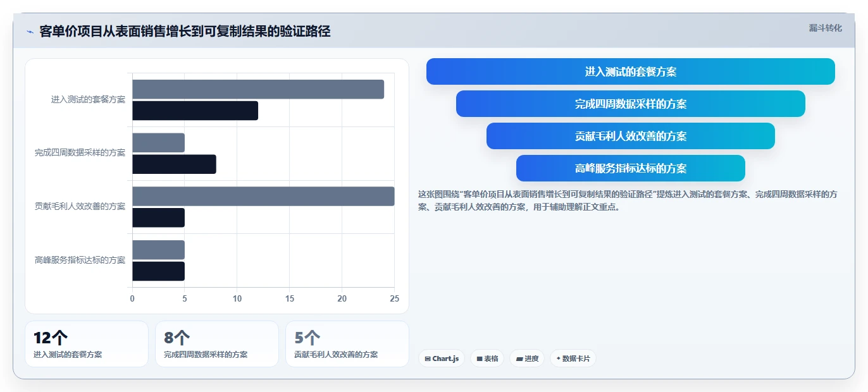Click the x-axis value 20
868x392 pixels.
coord(342,298)
